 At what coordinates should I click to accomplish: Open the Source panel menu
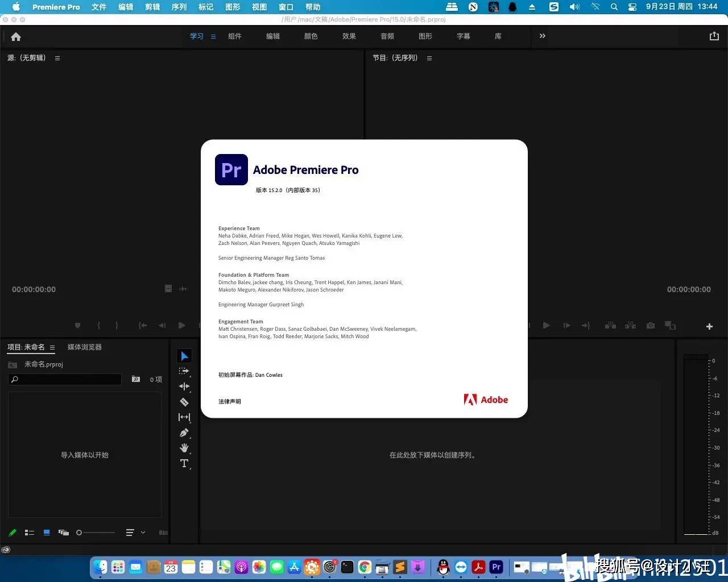(x=57, y=58)
